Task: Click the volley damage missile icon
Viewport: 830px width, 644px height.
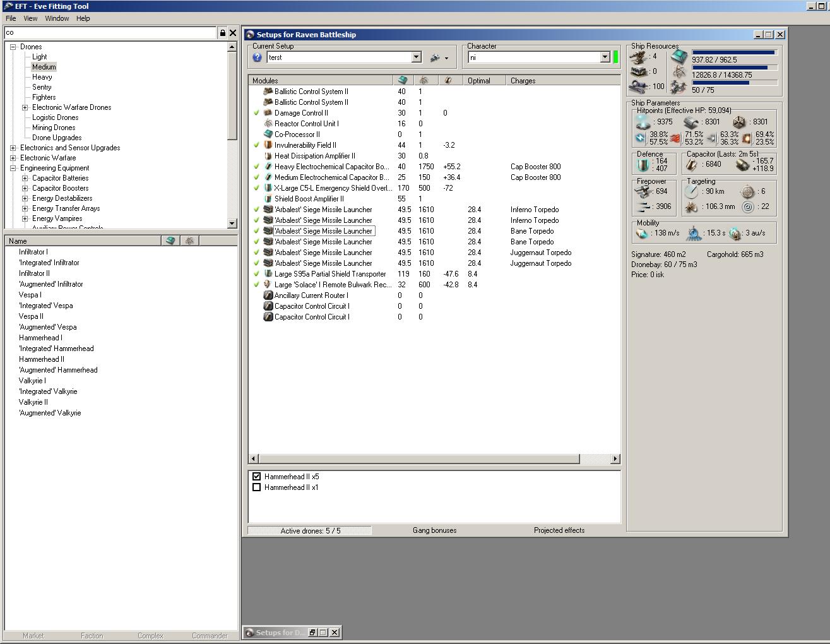Action: point(643,206)
